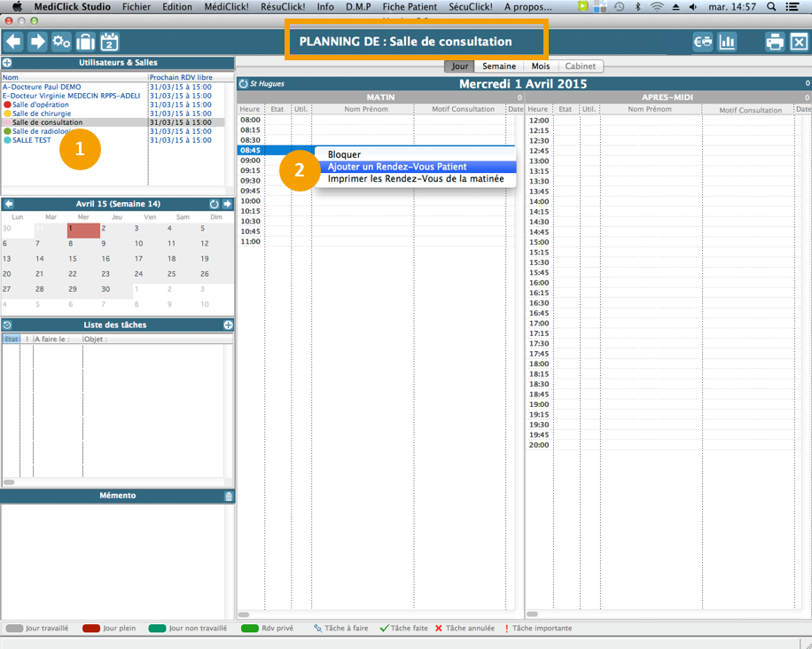Open the Fiche Patient menu
The width and height of the screenshot is (812, 649).
pyautogui.click(x=410, y=6)
